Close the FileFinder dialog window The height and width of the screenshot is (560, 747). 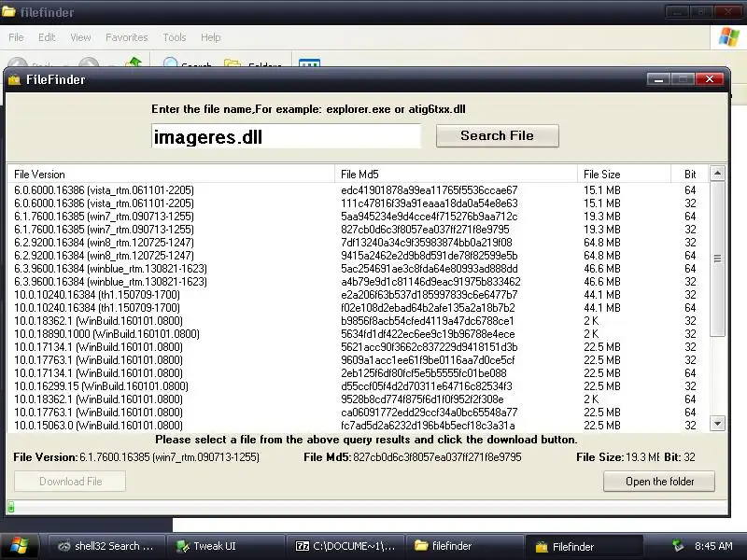710,79
